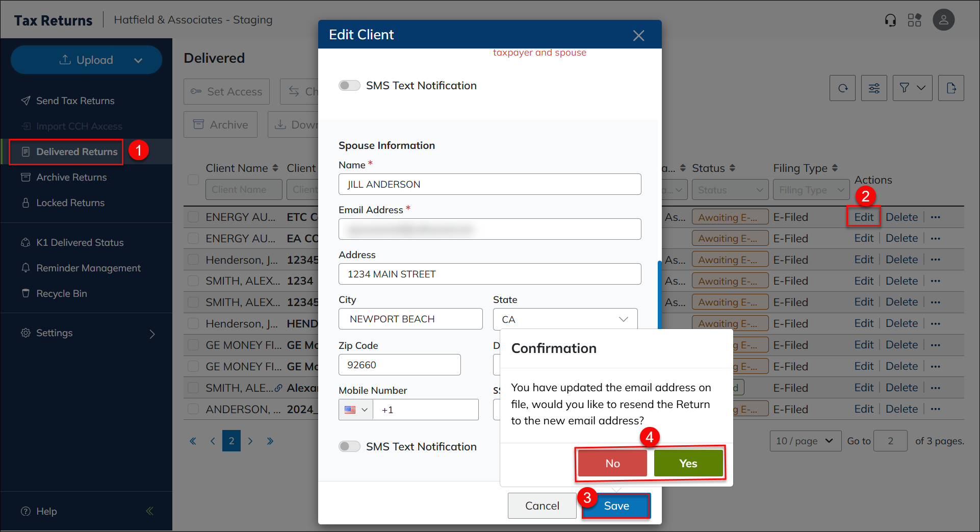The width and height of the screenshot is (980, 532).
Task: Collapse the sidebar with double-chevron icon
Action: (149, 511)
